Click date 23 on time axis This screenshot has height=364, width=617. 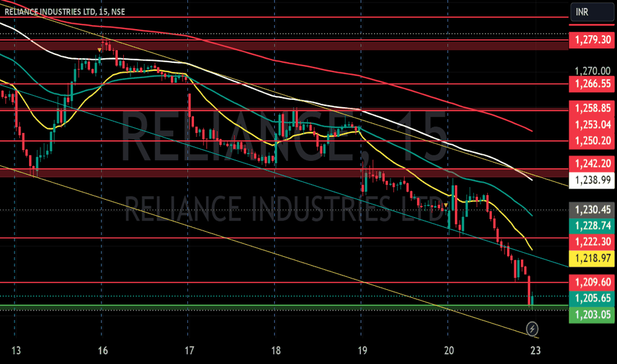[x=536, y=350]
